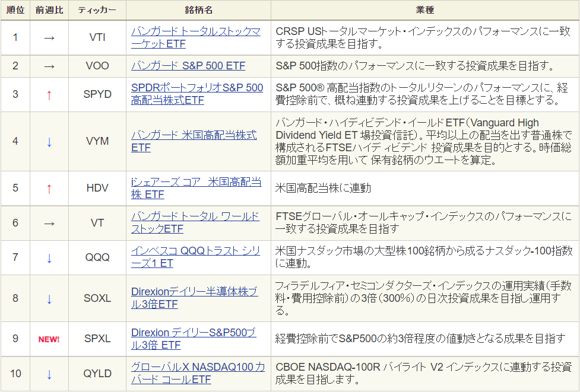Open the Direxionデイリー半導体株ブル3倍ETF link
Image resolution: width=580 pixels, height=392 pixels.
pos(194,298)
